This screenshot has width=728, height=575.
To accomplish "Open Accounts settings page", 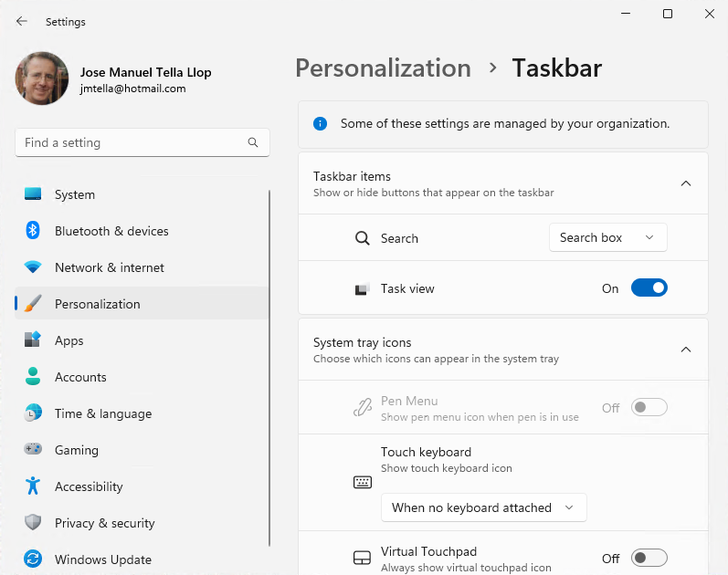I will (142, 377).
